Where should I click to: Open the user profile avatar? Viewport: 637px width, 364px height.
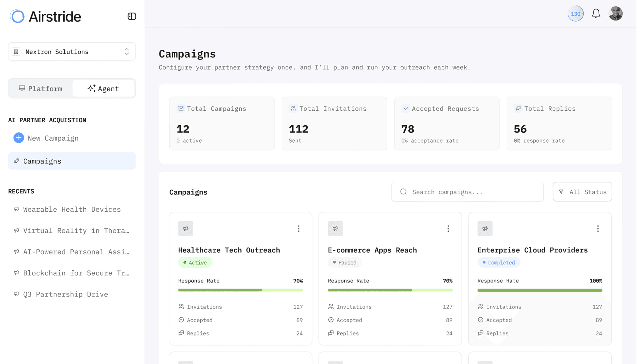(615, 13)
